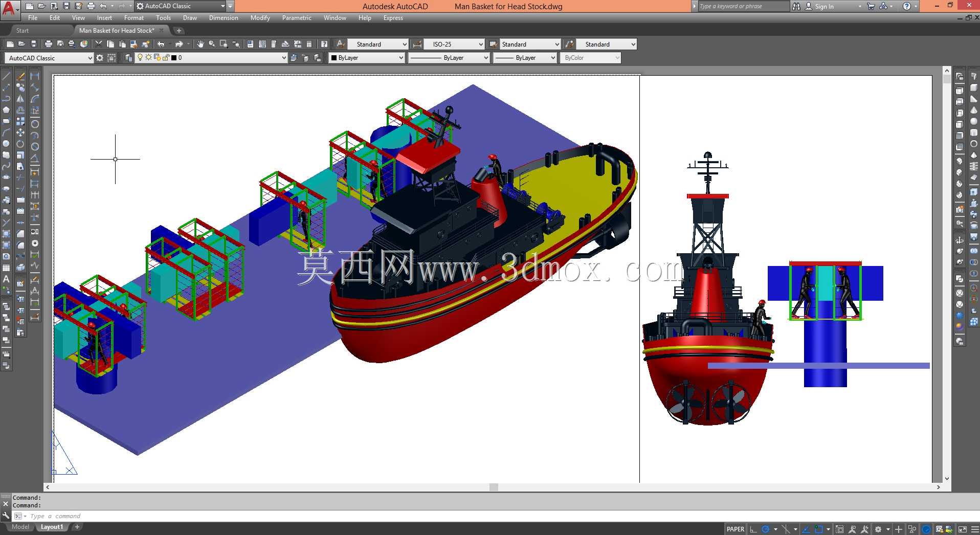Select the Polygon draw tool

[6, 109]
